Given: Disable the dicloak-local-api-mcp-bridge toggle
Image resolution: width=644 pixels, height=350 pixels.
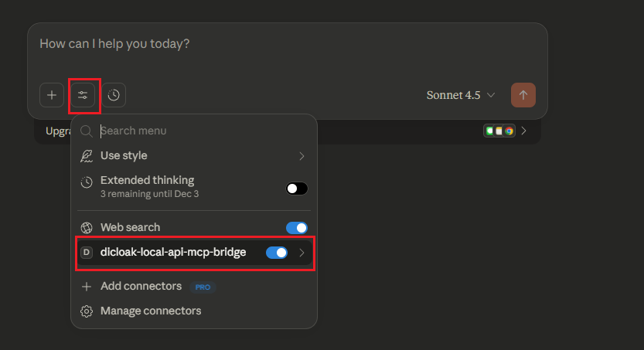Looking at the screenshot, I should (x=277, y=253).
